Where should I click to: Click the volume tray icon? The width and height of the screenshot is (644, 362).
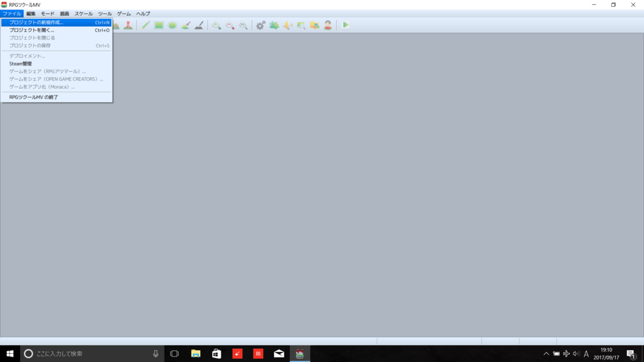pyautogui.click(x=576, y=353)
